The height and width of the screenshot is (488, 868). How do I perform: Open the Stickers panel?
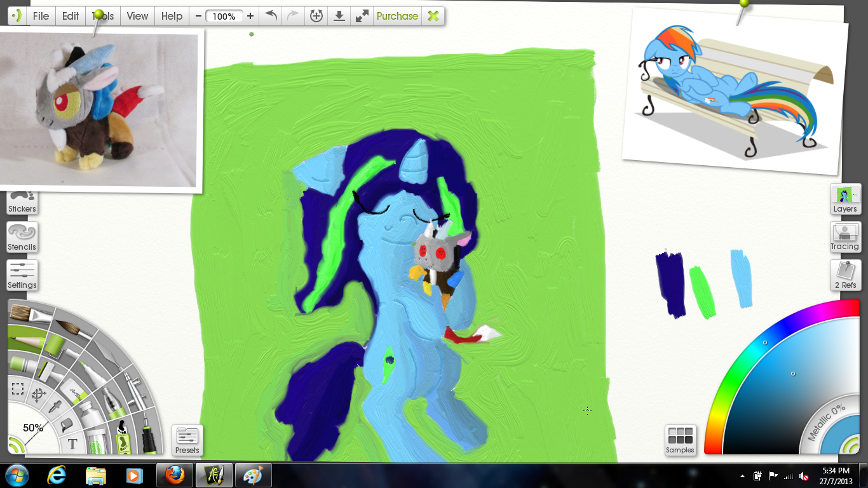coord(22,203)
